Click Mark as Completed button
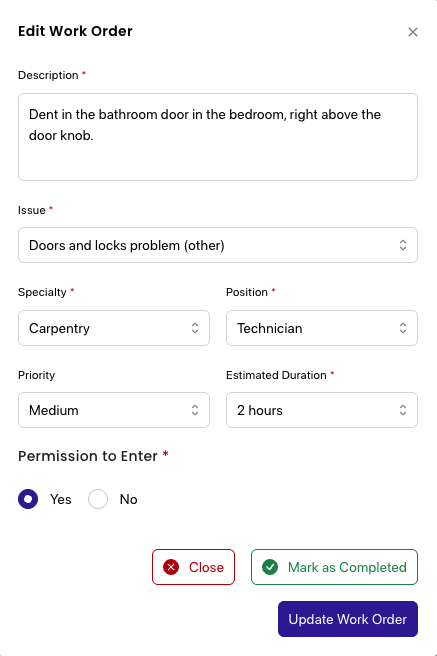The width and height of the screenshot is (437, 656). point(335,567)
